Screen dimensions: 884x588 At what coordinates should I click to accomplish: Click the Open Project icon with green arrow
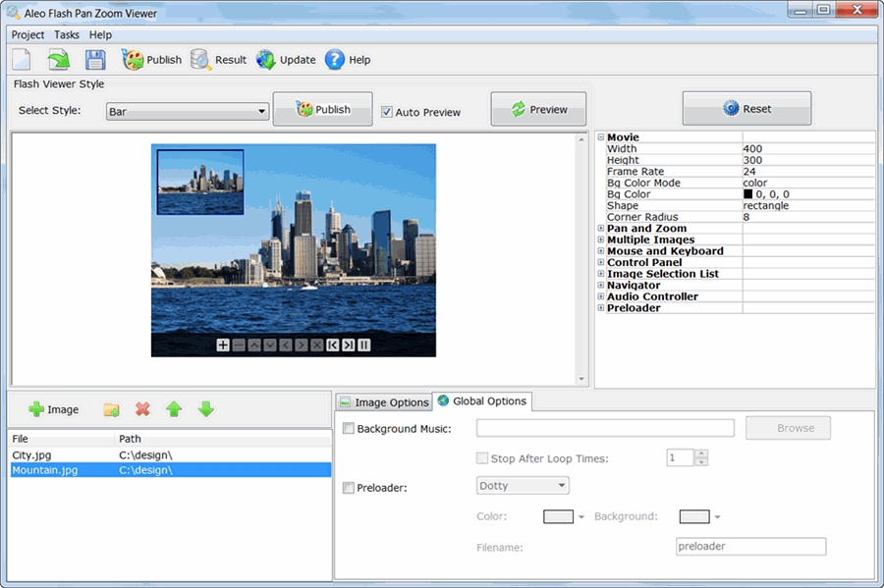pyautogui.click(x=58, y=60)
